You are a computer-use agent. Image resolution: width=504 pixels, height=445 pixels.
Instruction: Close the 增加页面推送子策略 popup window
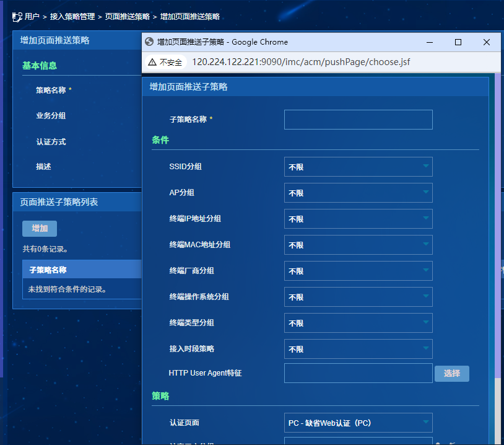[486, 42]
